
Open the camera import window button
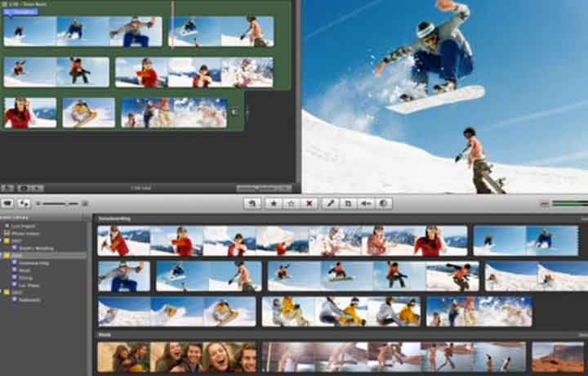[7, 203]
